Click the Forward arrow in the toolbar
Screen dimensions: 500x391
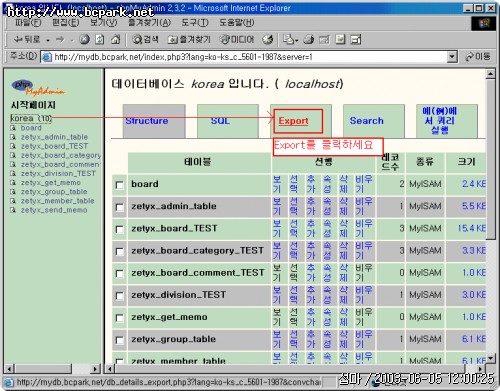(x=60, y=40)
